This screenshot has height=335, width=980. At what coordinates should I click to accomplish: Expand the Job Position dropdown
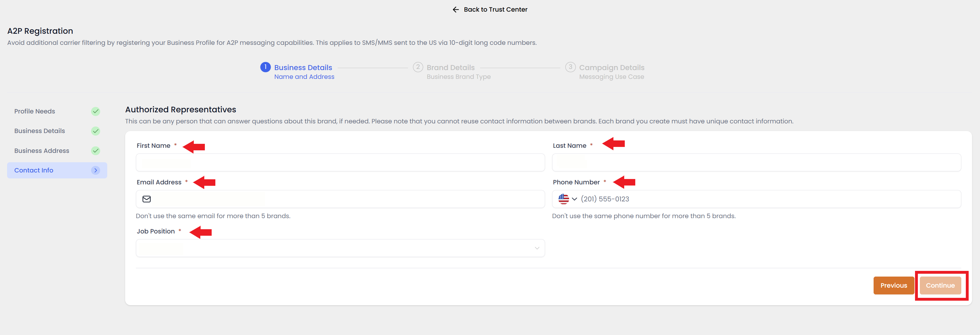coord(537,248)
